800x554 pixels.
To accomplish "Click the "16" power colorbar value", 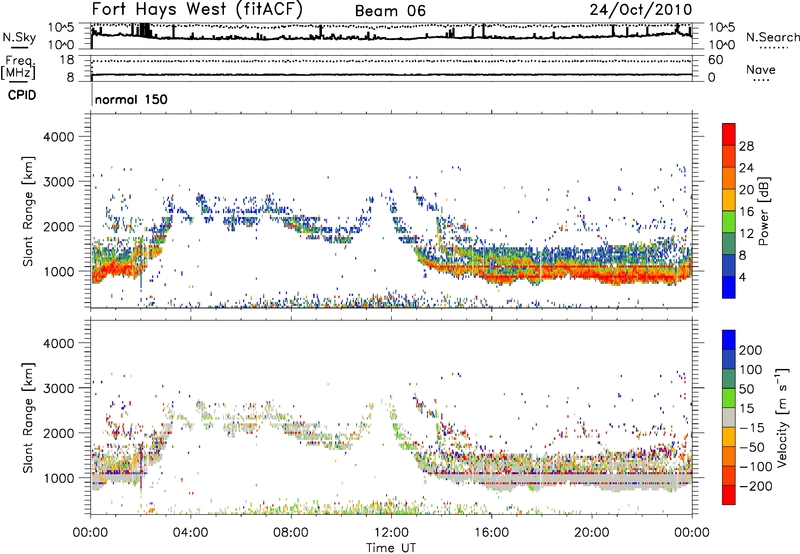I will pos(746,212).
